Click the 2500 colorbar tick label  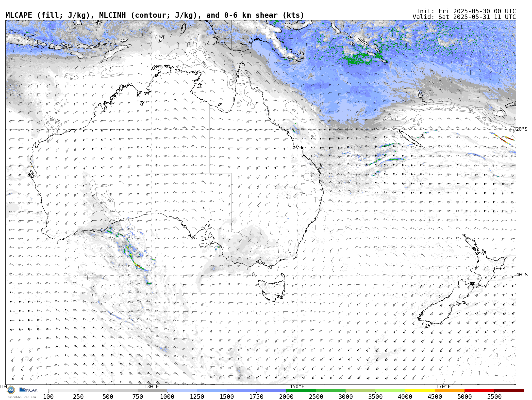point(316,397)
